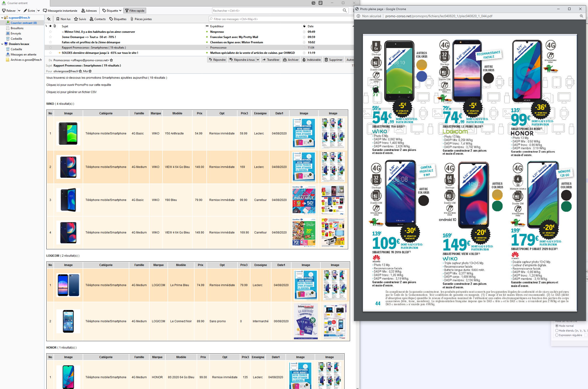Click the Supprimer trash button
This screenshot has height=389, width=588.
click(x=333, y=60)
